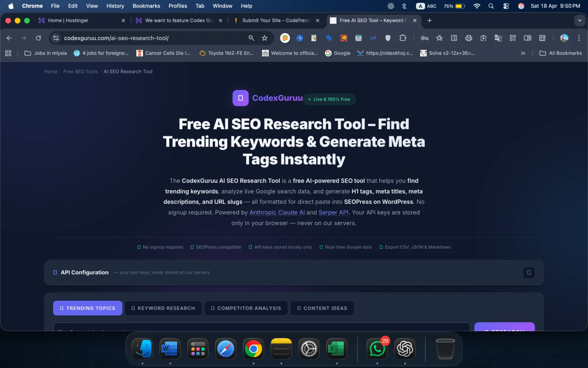Go to Free SEO Tools breadcrumb
The width and height of the screenshot is (588, 368).
(80, 71)
